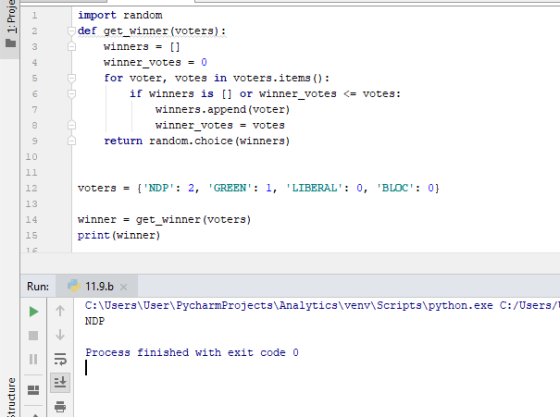Open the Structure tool window

pos(11,397)
